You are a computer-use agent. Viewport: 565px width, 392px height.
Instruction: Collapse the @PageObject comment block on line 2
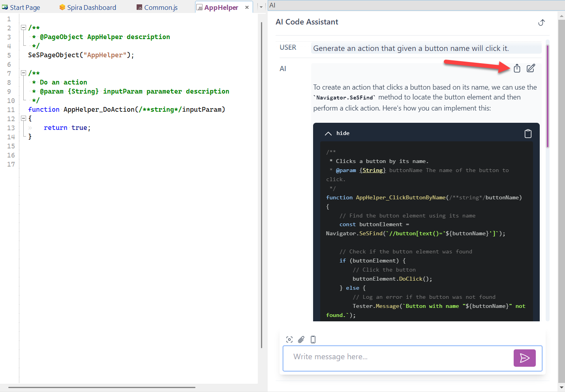click(x=23, y=27)
